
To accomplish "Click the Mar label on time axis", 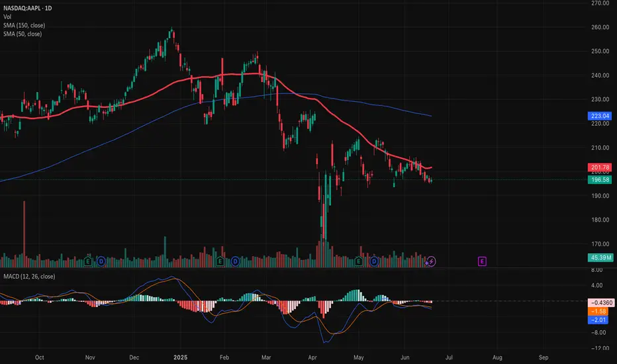I will pos(266,357).
